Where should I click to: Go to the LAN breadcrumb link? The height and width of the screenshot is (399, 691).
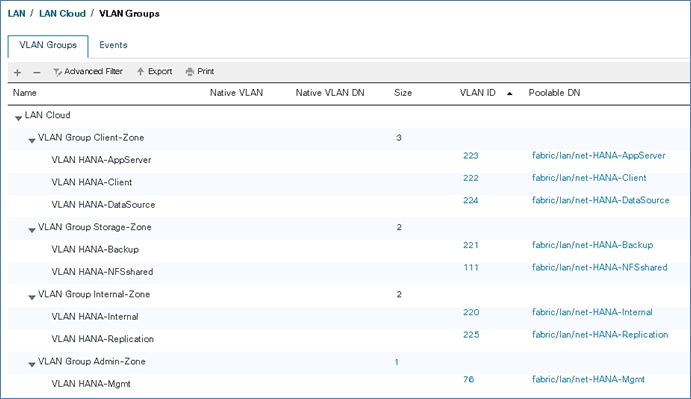[16, 13]
